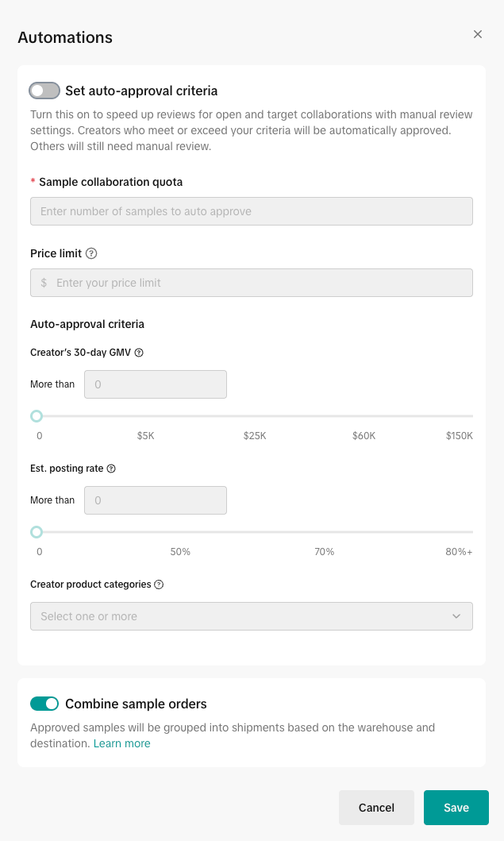Enable the Set auto-approval criteria toggle

[x=44, y=91]
